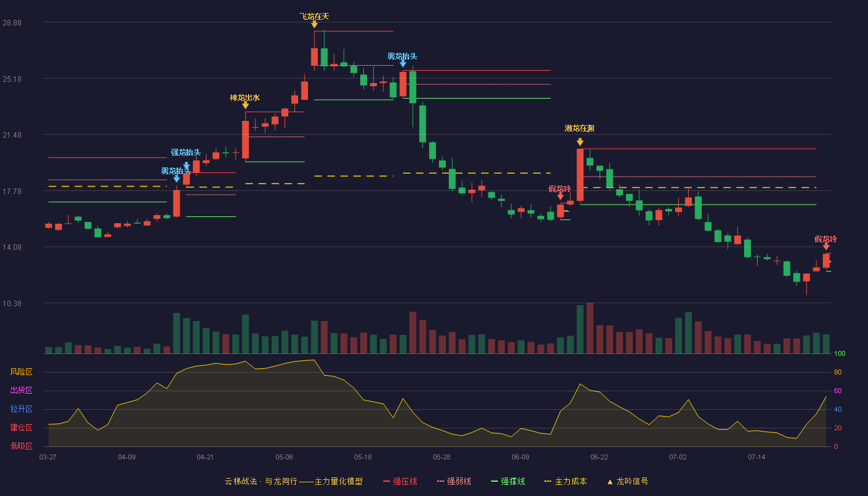Toggle the 主力成本 legend series

point(565,481)
